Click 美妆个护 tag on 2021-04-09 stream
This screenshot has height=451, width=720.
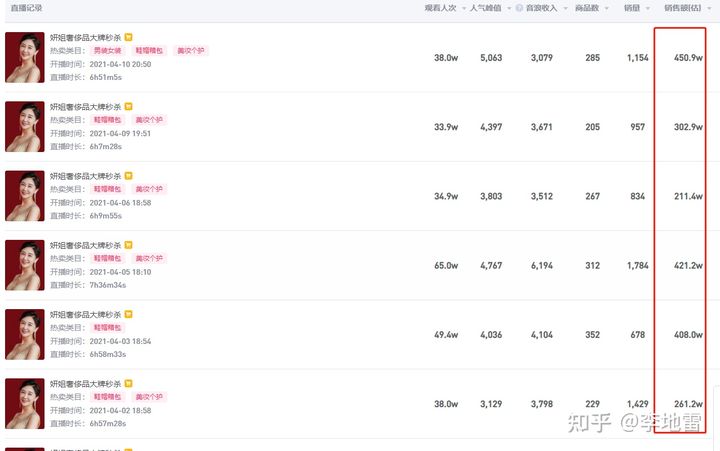coord(149,119)
